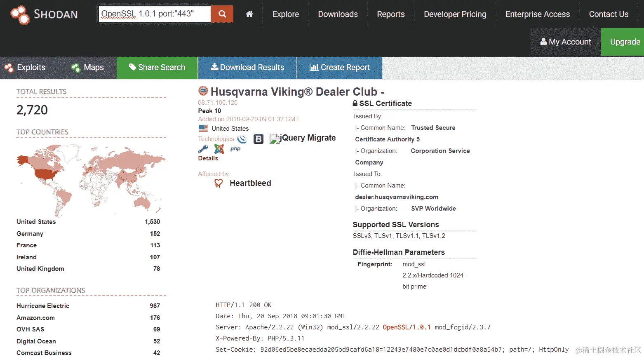Click the X-Powered-By PHP/5.3.11 line
The image size is (644, 357).
(260, 338)
